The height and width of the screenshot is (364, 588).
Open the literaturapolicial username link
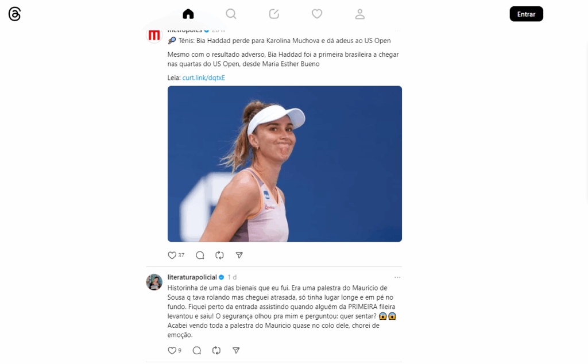pyautogui.click(x=192, y=277)
